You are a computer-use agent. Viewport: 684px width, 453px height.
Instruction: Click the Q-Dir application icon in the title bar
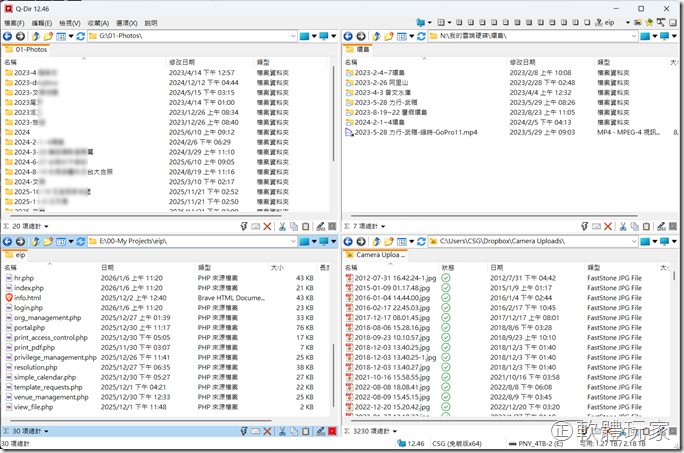pyautogui.click(x=8, y=7)
